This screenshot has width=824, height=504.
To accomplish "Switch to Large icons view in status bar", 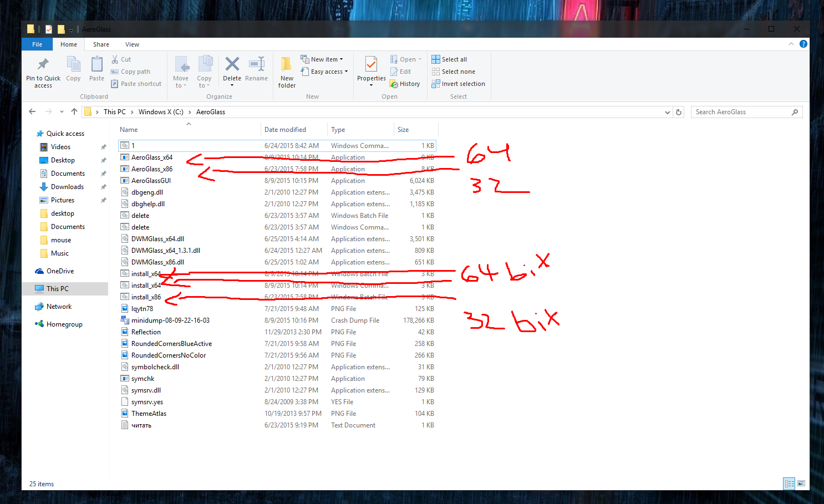I will click(801, 483).
